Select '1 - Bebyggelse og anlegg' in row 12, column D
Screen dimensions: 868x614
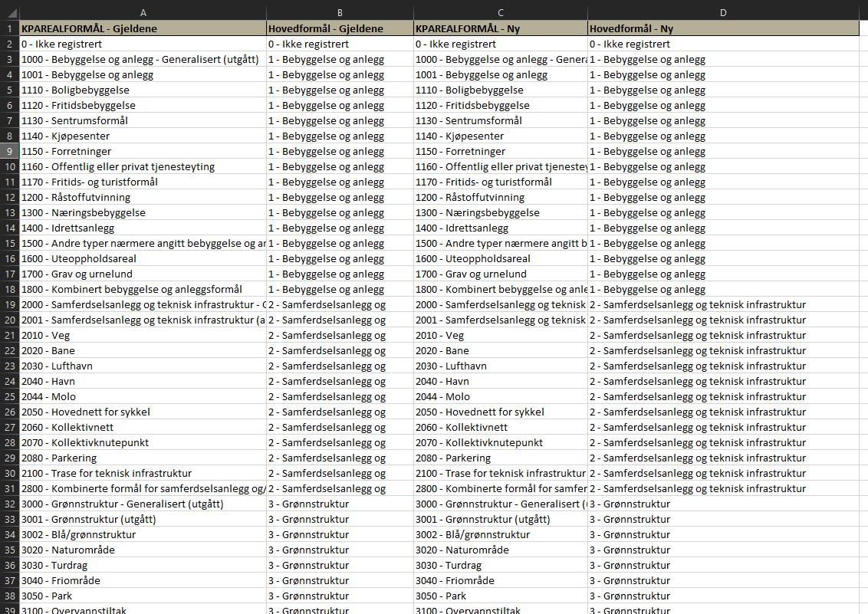coord(724,198)
